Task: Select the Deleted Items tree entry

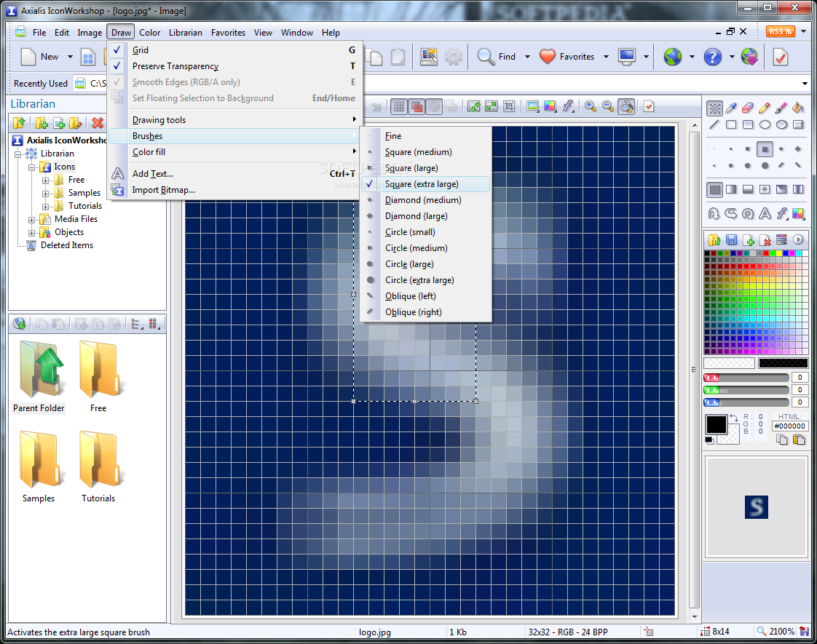Action: (67, 245)
